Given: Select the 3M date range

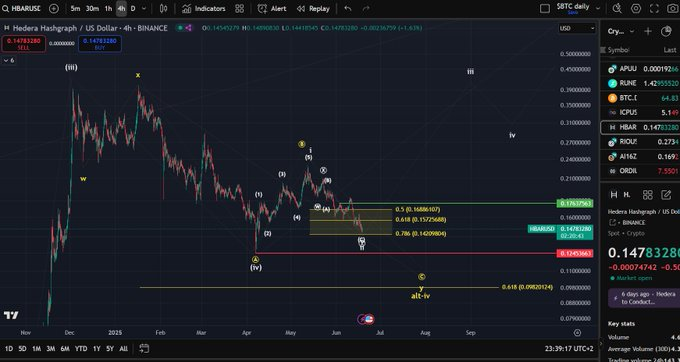Looking at the screenshot, I should click(x=50, y=349).
